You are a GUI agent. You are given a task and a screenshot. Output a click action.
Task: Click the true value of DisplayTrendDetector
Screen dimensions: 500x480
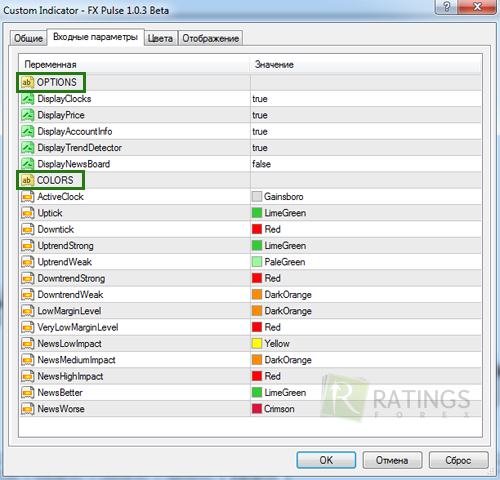(x=260, y=148)
